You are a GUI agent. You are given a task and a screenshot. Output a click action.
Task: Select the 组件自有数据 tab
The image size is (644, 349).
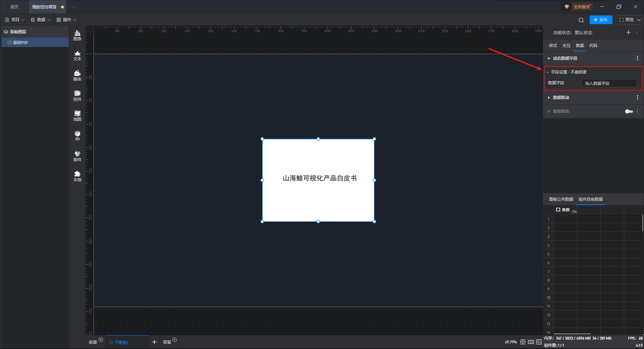591,199
